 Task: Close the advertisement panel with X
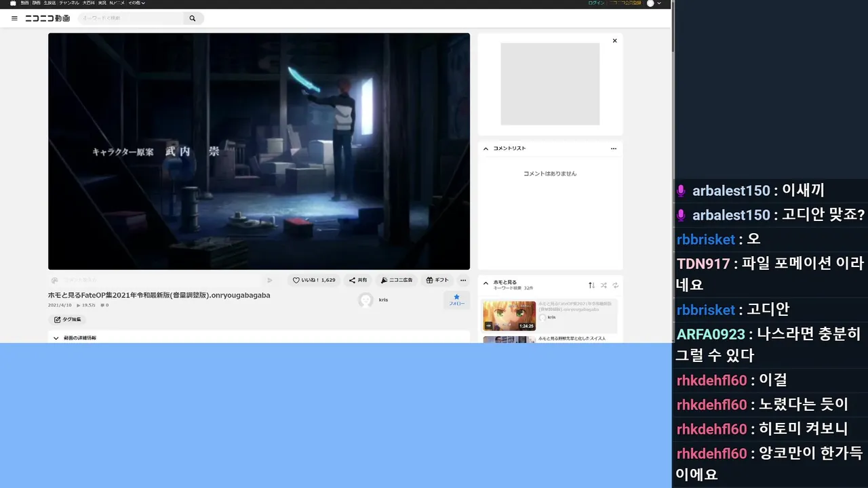[x=615, y=41]
